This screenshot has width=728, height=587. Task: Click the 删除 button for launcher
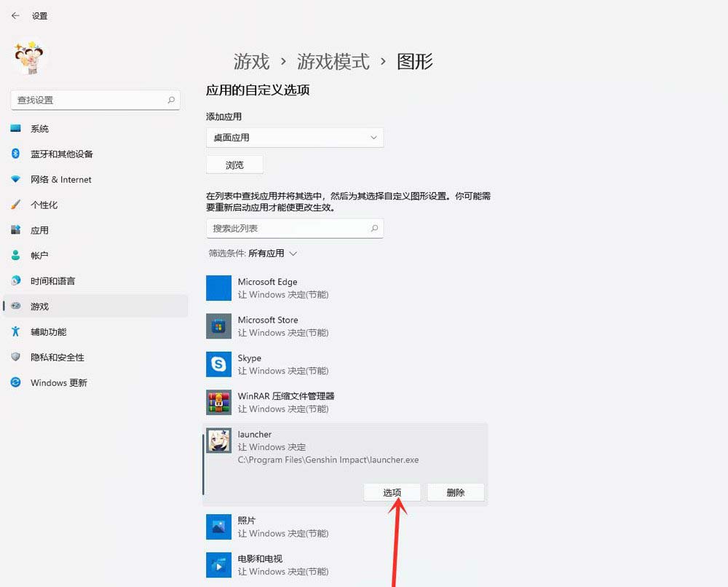[456, 492]
